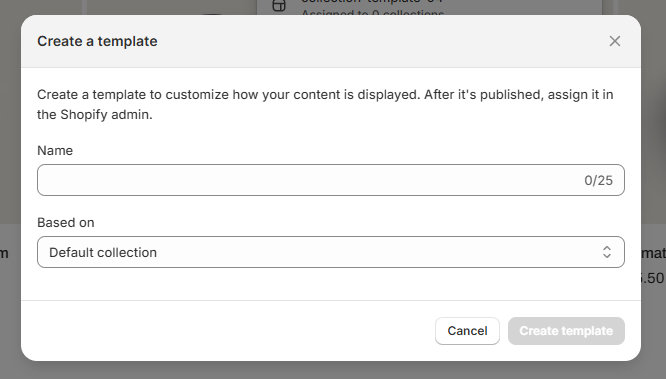Viewport: 666px width, 379px height.
Task: Click the empty footer area beside Cancel
Action: point(228,331)
